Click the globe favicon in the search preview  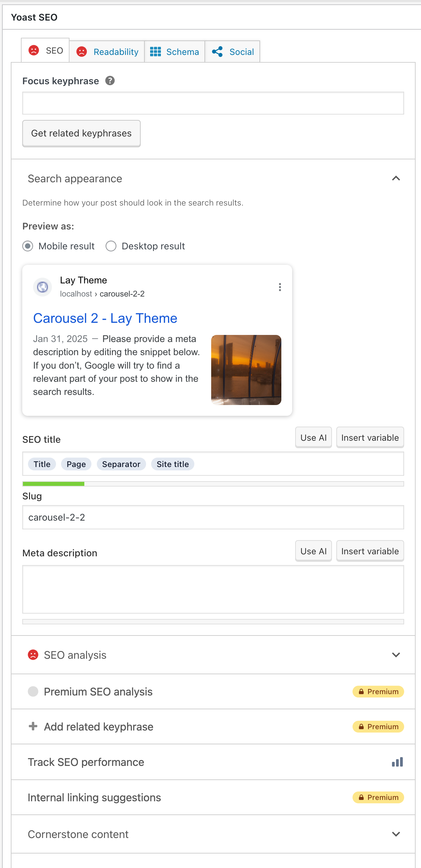click(x=43, y=287)
